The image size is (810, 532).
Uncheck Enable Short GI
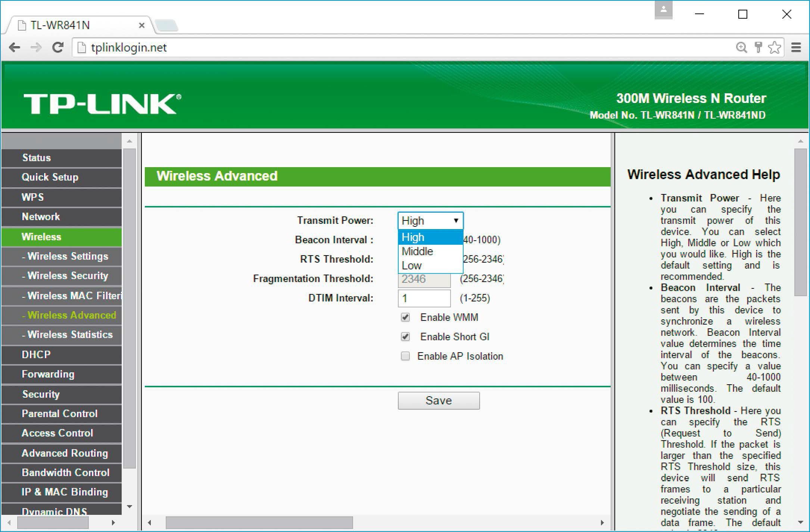[x=405, y=337]
